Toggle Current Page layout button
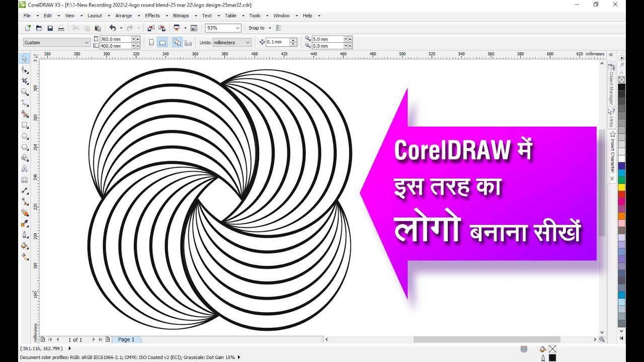 tap(188, 43)
